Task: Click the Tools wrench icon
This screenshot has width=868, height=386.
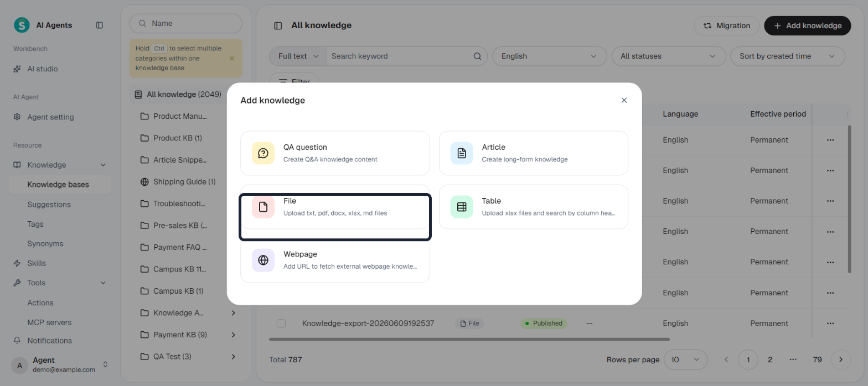Action: click(17, 283)
